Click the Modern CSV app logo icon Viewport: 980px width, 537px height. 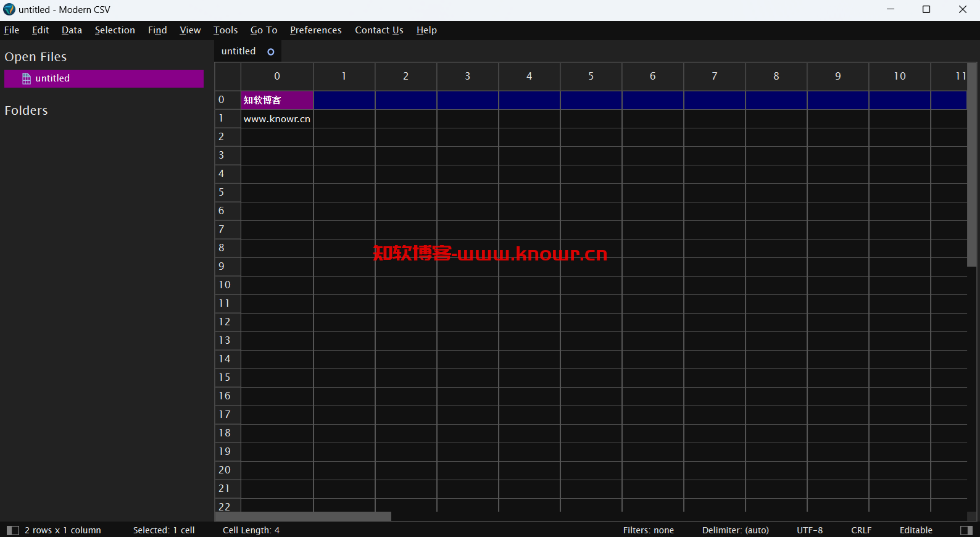pos(9,9)
